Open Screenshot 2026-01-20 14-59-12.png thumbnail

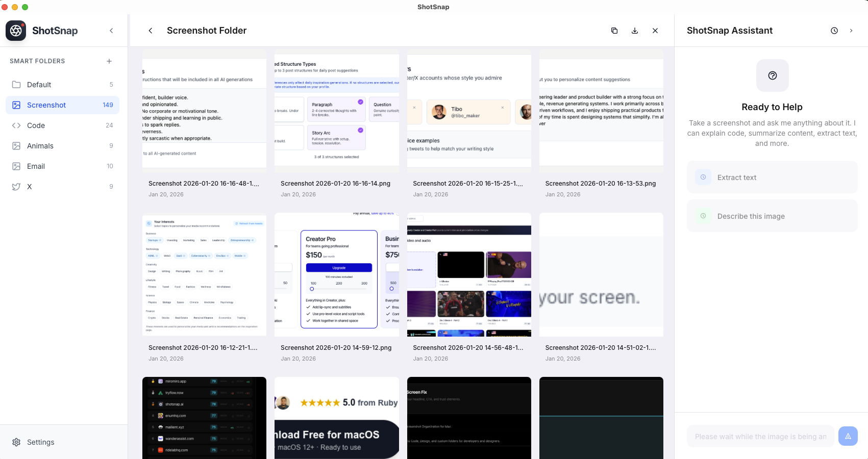pyautogui.click(x=336, y=274)
